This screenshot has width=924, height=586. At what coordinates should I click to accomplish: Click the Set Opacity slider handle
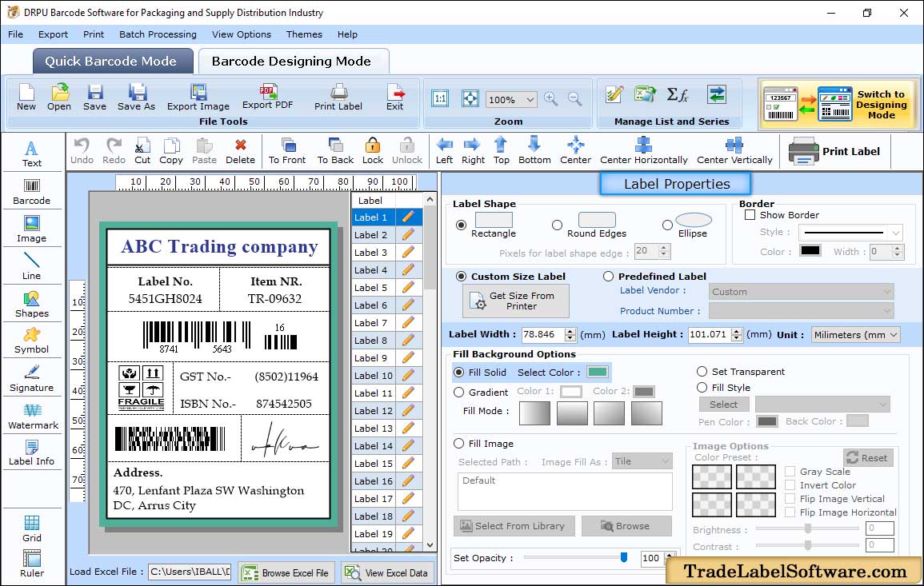[x=624, y=557]
